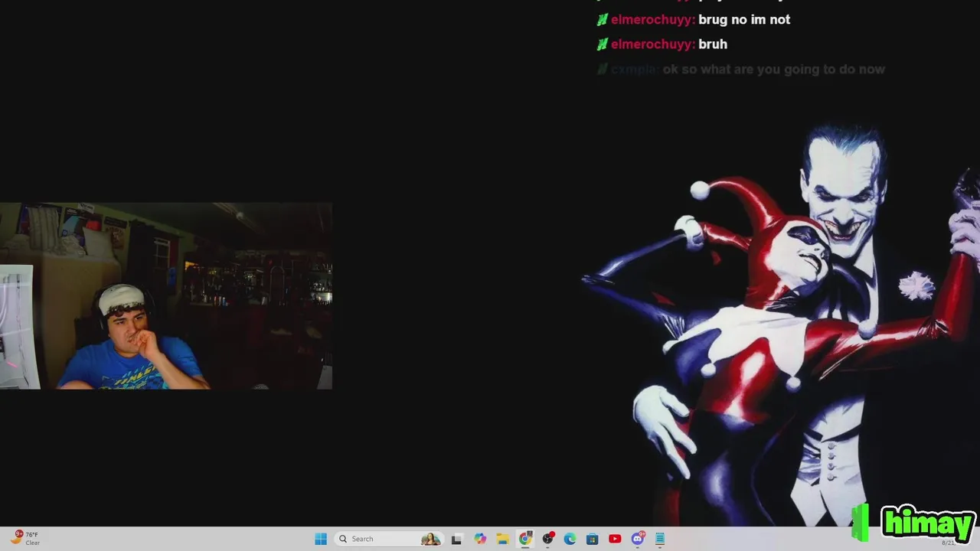Open OBS Studio from the taskbar
Viewport: 980px width, 551px height.
point(547,539)
